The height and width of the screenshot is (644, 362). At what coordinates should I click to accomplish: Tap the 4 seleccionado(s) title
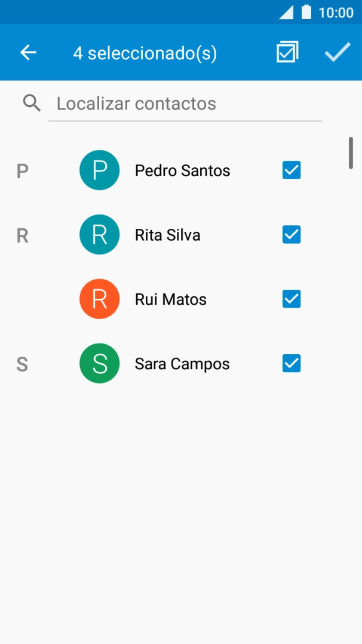(145, 53)
